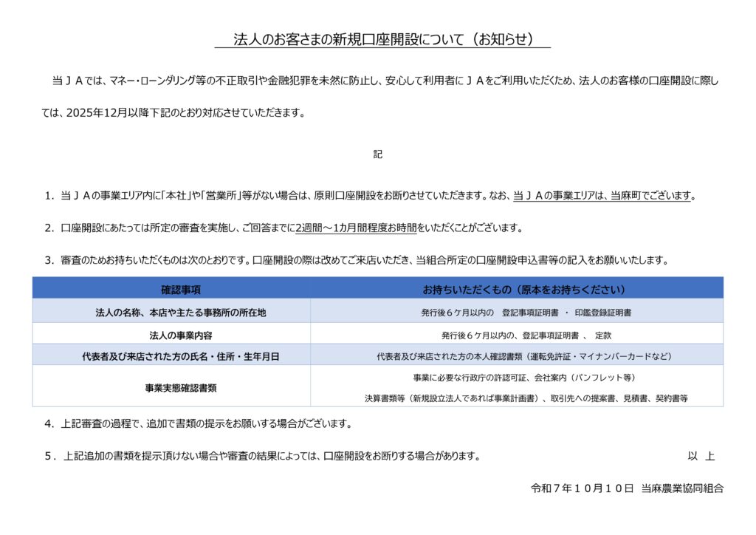The height and width of the screenshot is (535, 756).
Task: Click the line starting with 2025年12月以降
Action: point(173,113)
